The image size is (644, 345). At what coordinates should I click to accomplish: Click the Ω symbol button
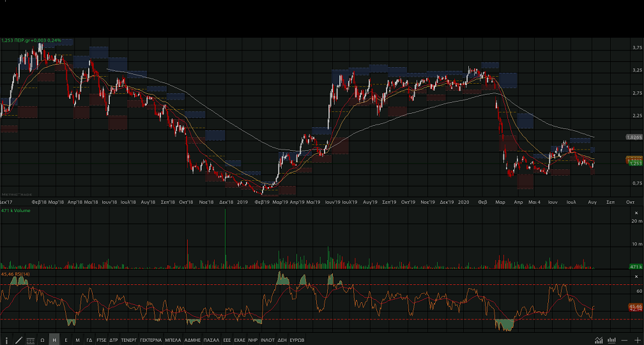(x=42, y=340)
